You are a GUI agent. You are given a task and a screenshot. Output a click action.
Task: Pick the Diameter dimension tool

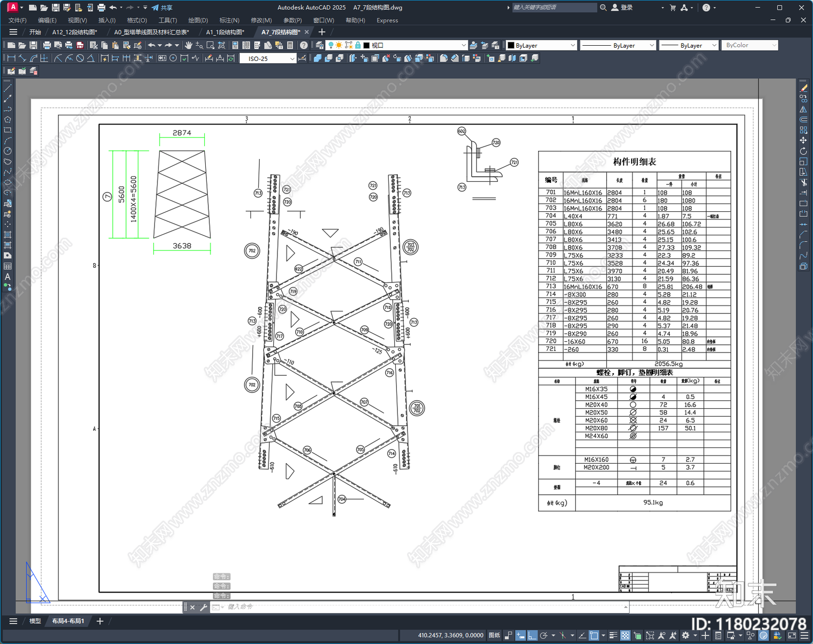80,58
